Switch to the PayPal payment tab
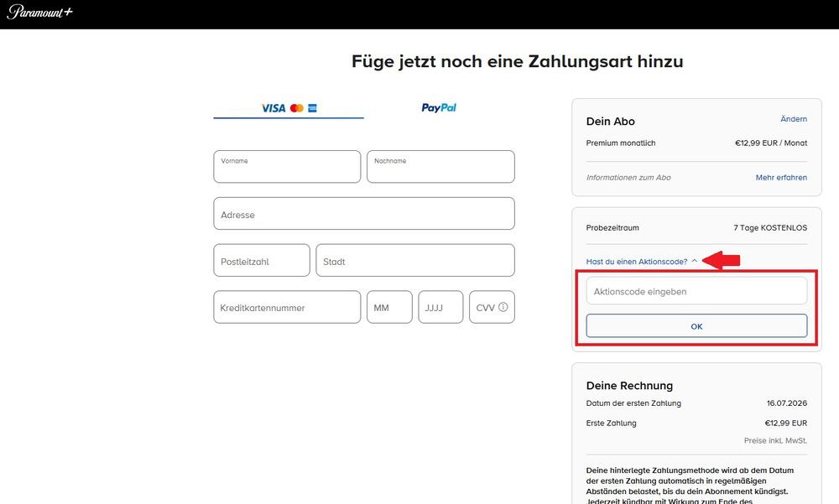 (439, 107)
